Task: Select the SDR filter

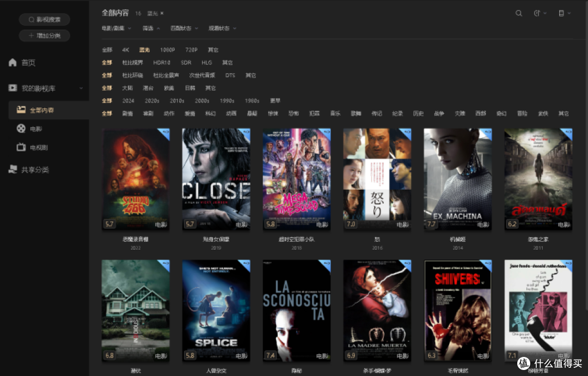Action: click(186, 63)
